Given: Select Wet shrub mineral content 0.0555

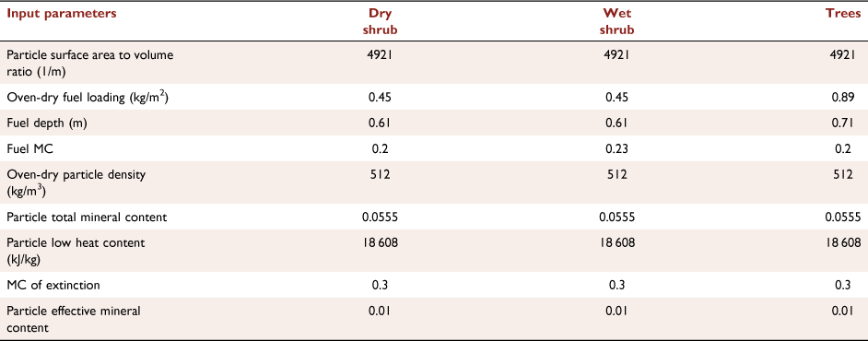Looking at the screenshot, I should (617, 217).
